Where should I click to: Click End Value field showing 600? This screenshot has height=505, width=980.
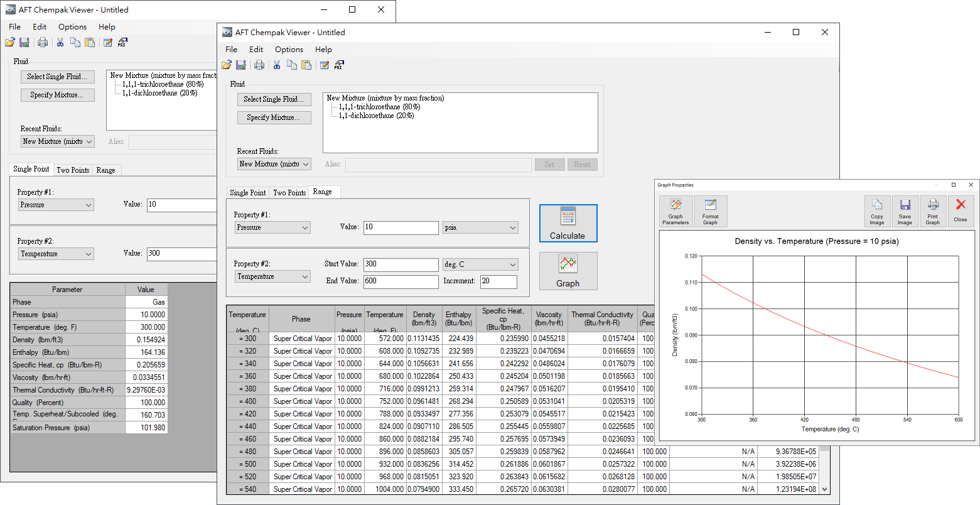pyautogui.click(x=401, y=281)
